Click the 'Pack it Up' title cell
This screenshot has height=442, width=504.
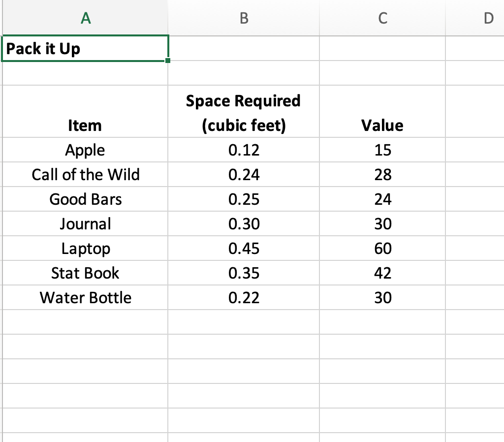[x=85, y=48]
